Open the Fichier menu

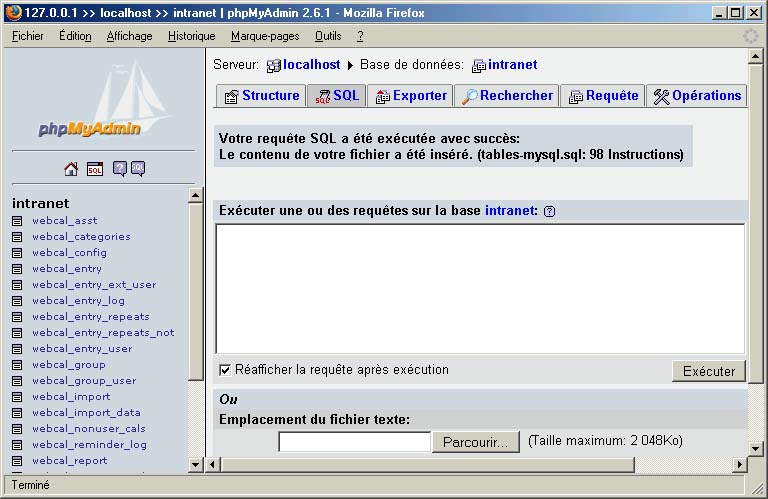(x=27, y=36)
